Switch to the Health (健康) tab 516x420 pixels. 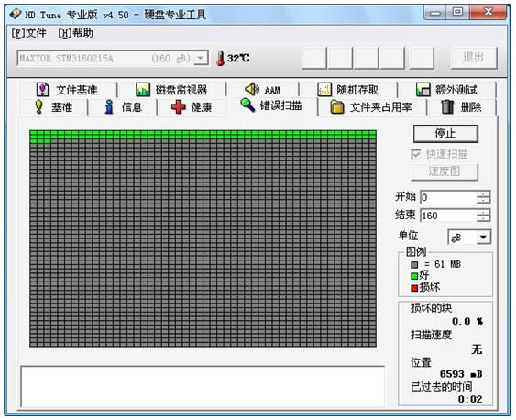[x=192, y=107]
